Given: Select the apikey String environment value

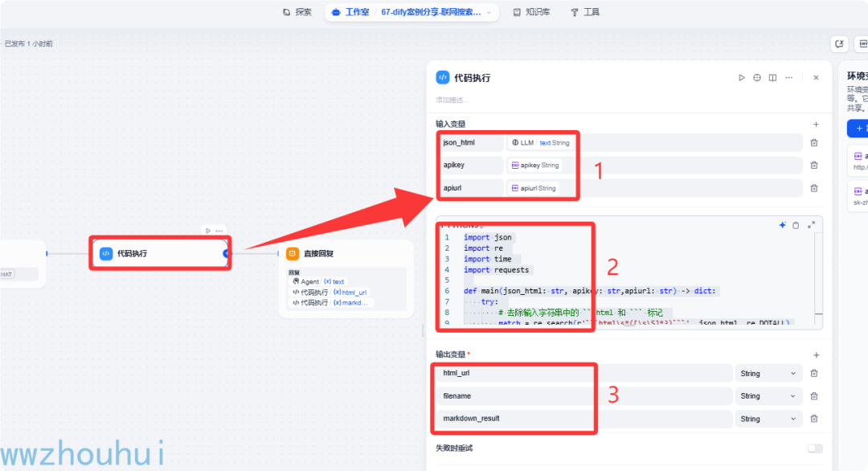Looking at the screenshot, I should coord(534,165).
